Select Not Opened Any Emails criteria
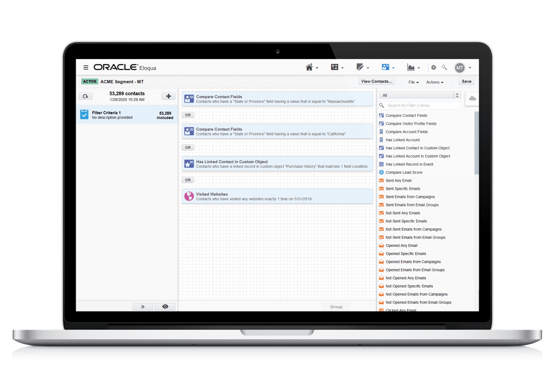Viewport: 555px width, 392px height. [406, 278]
